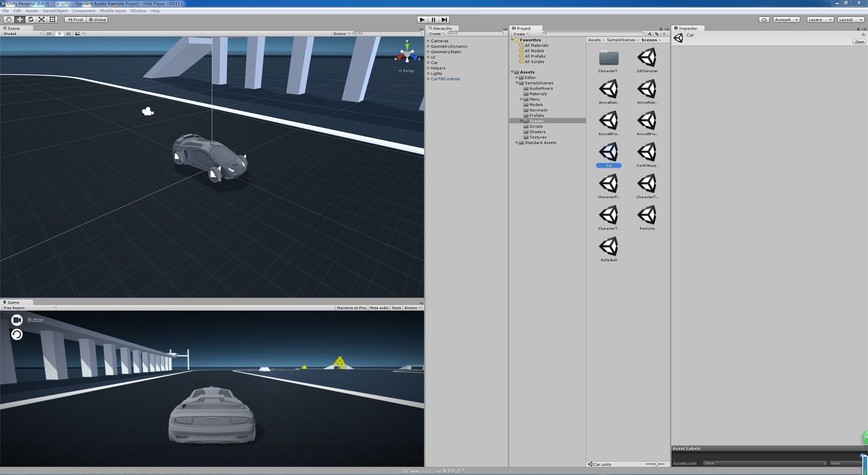
Task: Select the Prefabs folder in Project
Action: tap(536, 116)
